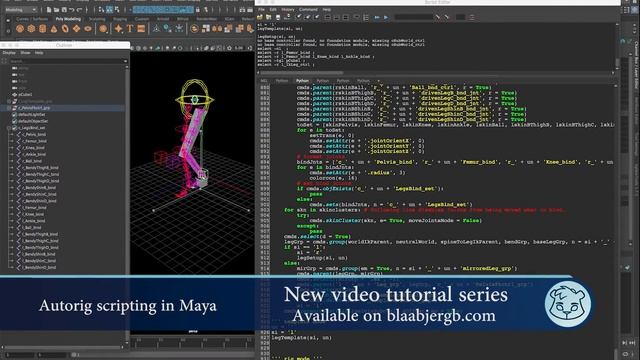
Task: Clear all icon in Script Editor
Action: click(x=316, y=17)
